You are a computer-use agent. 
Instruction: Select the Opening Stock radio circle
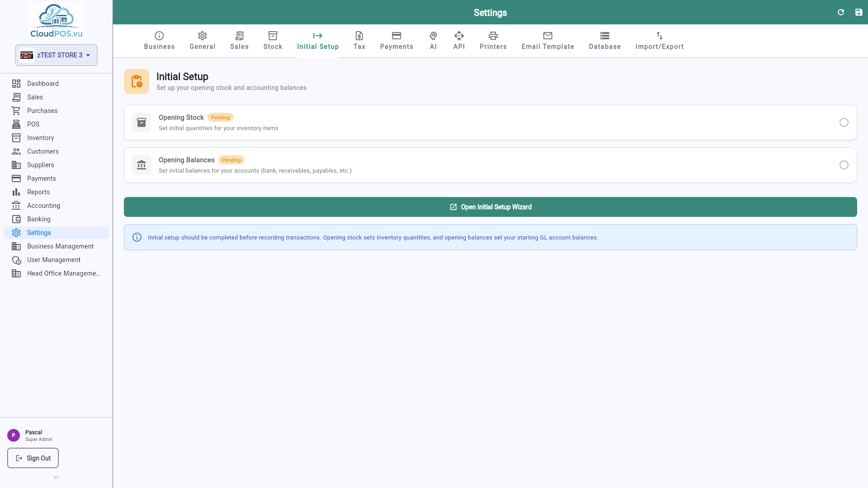[x=844, y=122]
